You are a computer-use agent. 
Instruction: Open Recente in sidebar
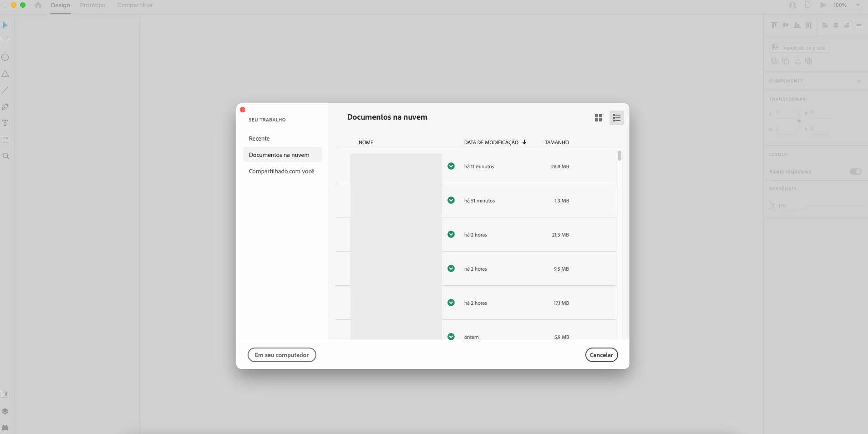pyautogui.click(x=259, y=138)
